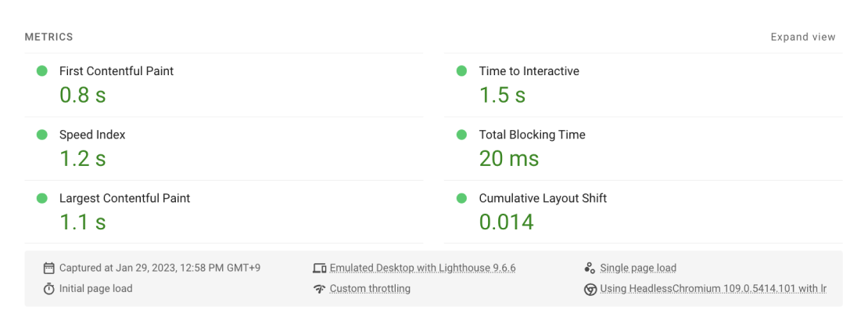Expand the metrics view
Viewport: 868px width, 332px height.
point(802,37)
